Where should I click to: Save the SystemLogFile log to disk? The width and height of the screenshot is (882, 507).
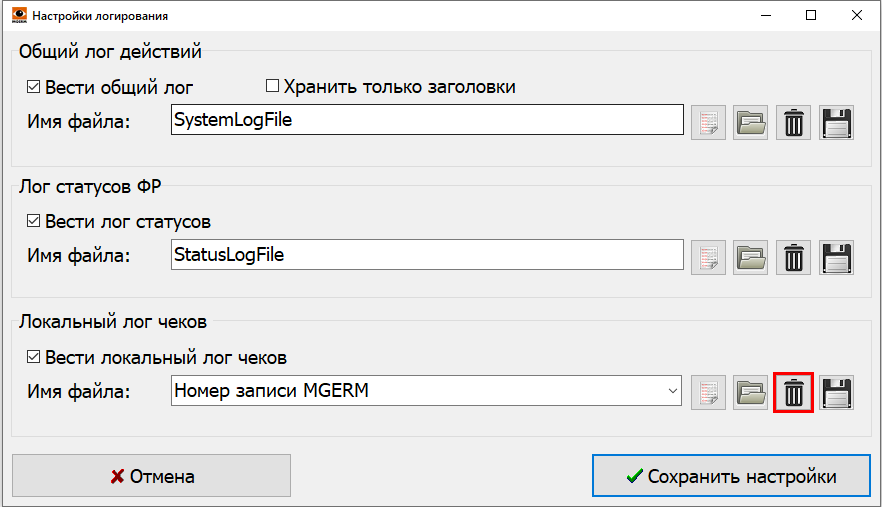(x=836, y=122)
